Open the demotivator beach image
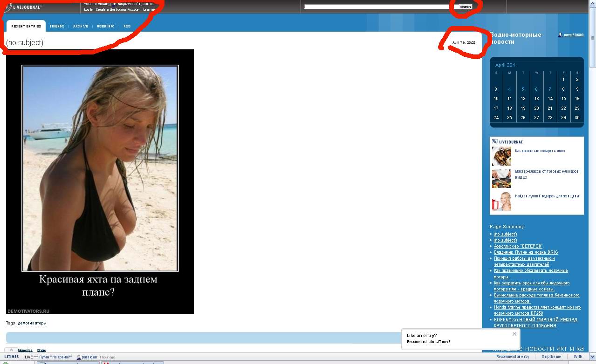Image resolution: width=596 pixels, height=364 pixels. (100, 181)
